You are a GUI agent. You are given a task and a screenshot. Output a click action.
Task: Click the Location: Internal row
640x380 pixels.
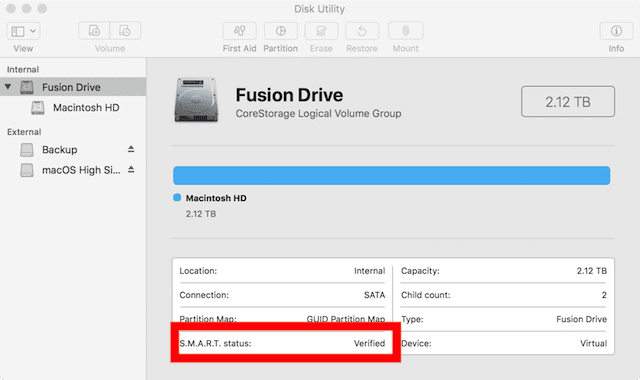click(282, 271)
